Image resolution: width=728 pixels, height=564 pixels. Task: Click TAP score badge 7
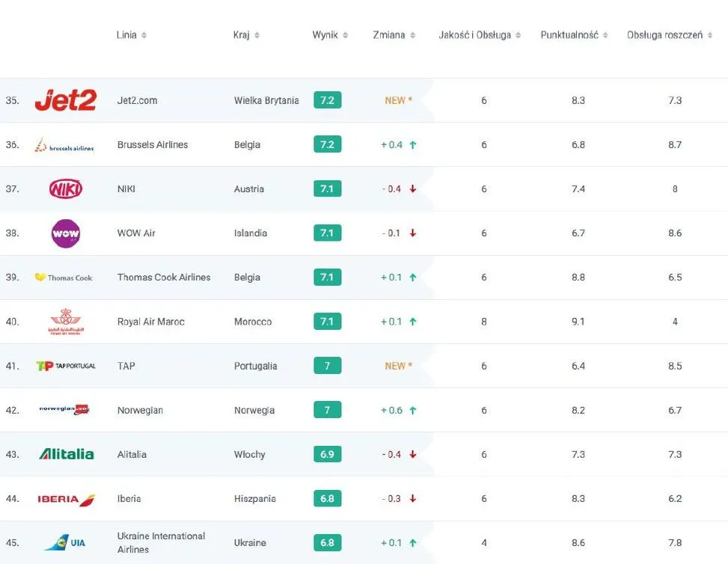pos(327,365)
